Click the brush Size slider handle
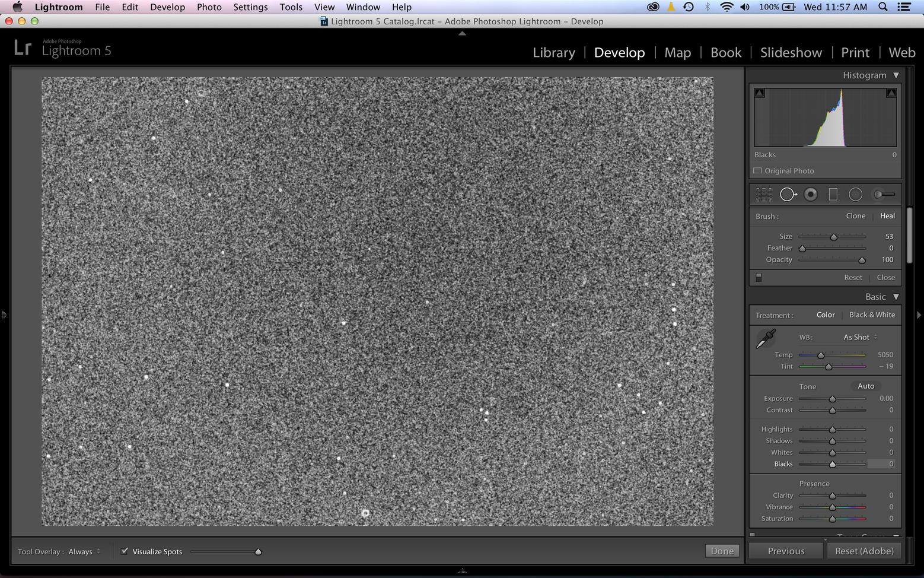The width and height of the screenshot is (924, 578). pos(833,237)
